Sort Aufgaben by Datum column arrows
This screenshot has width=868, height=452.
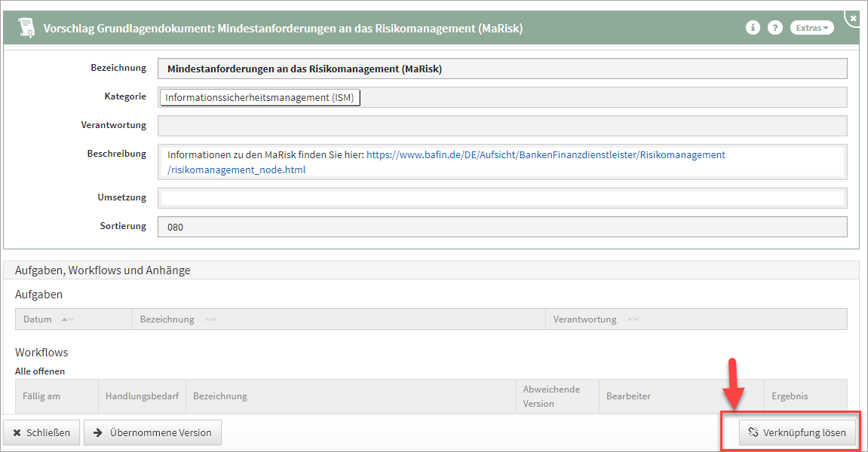click(67, 319)
